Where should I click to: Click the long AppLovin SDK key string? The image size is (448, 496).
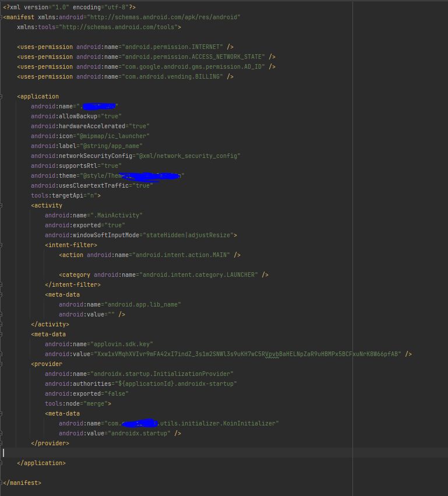click(248, 354)
